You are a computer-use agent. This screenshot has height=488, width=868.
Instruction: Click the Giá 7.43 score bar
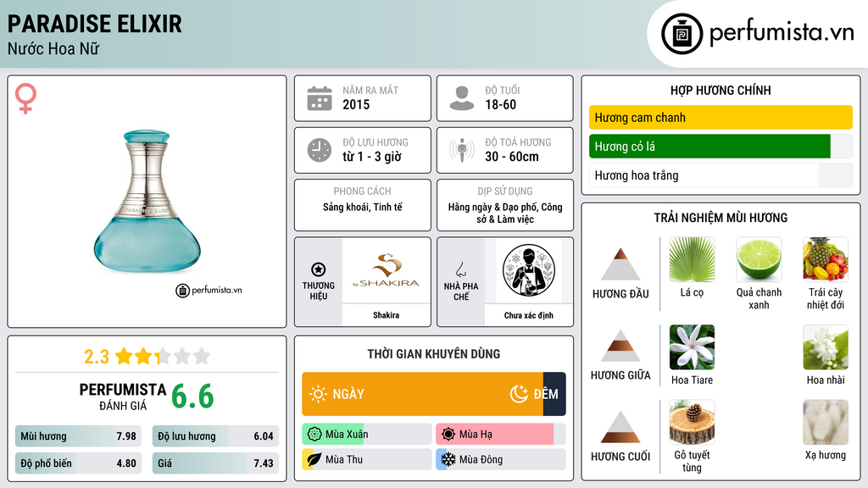tap(215, 463)
